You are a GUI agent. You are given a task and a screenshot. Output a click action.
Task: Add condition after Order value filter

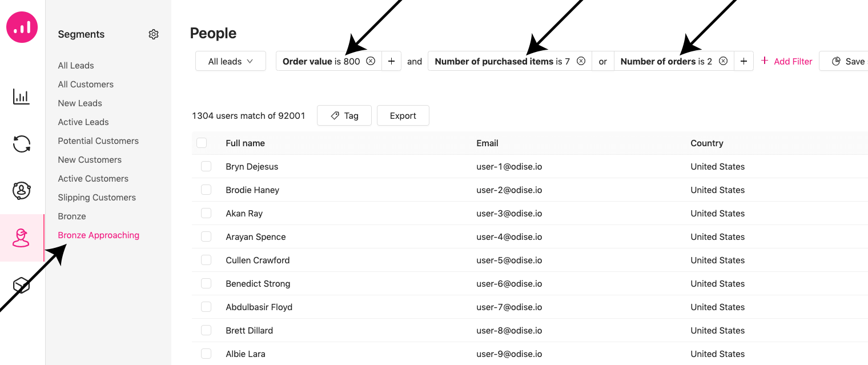391,61
